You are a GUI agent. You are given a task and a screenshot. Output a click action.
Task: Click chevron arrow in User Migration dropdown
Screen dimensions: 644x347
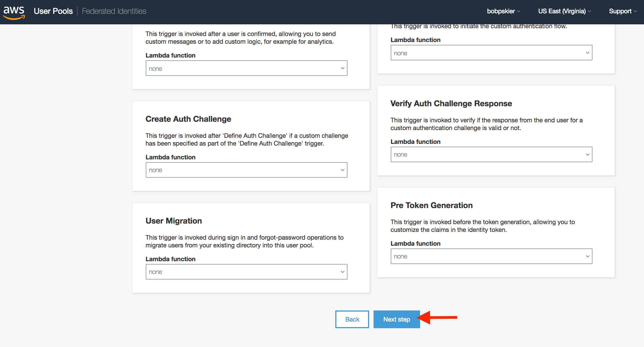tap(343, 272)
